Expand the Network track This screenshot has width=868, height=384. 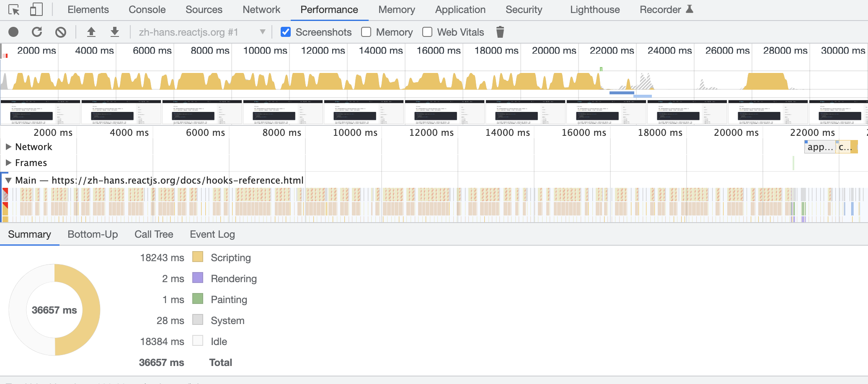pos(8,147)
